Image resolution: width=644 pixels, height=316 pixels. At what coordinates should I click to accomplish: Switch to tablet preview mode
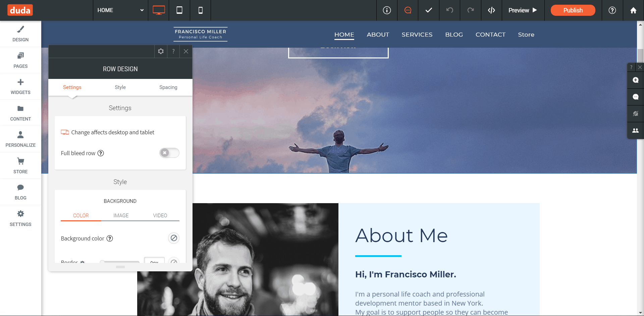coord(179,10)
